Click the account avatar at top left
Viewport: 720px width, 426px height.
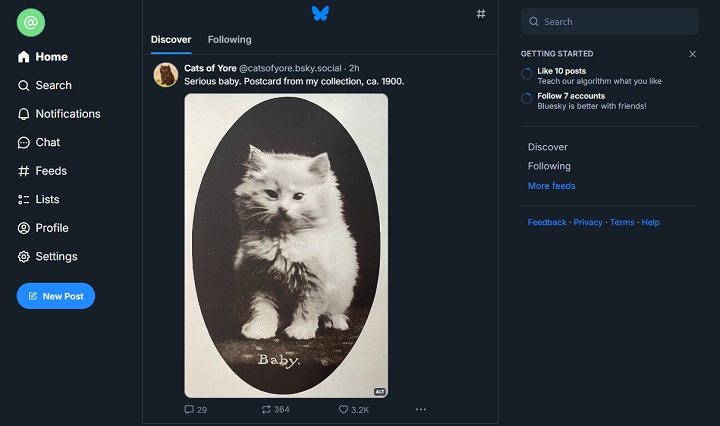(31, 22)
